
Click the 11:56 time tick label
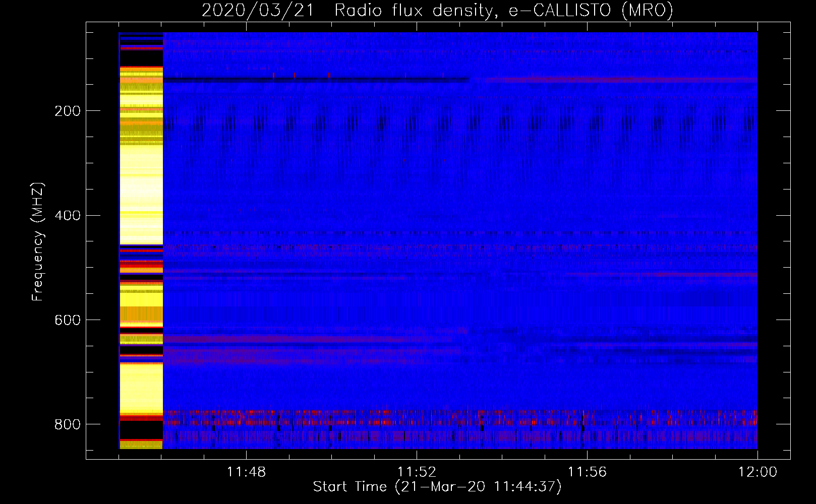coord(587,472)
